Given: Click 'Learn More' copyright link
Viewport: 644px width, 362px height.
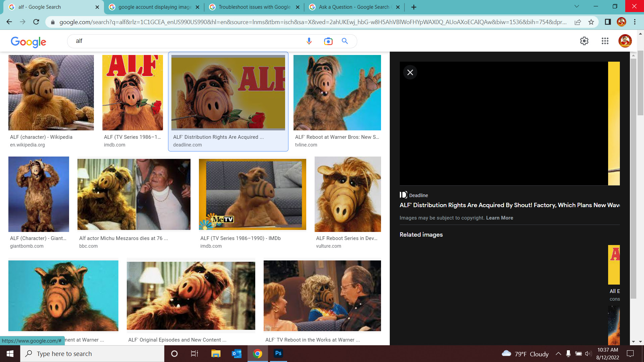Looking at the screenshot, I should [x=499, y=218].
